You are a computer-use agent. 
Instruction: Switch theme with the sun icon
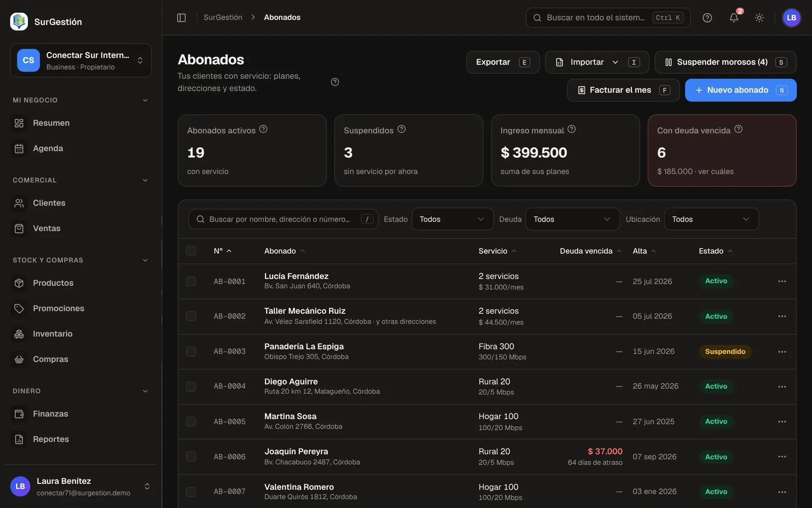[759, 18]
